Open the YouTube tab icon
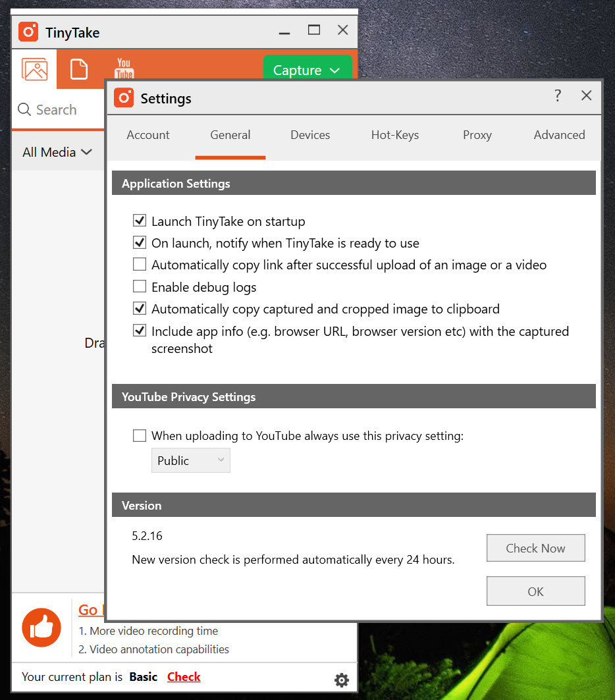The height and width of the screenshot is (700, 615). pyautogui.click(x=124, y=68)
